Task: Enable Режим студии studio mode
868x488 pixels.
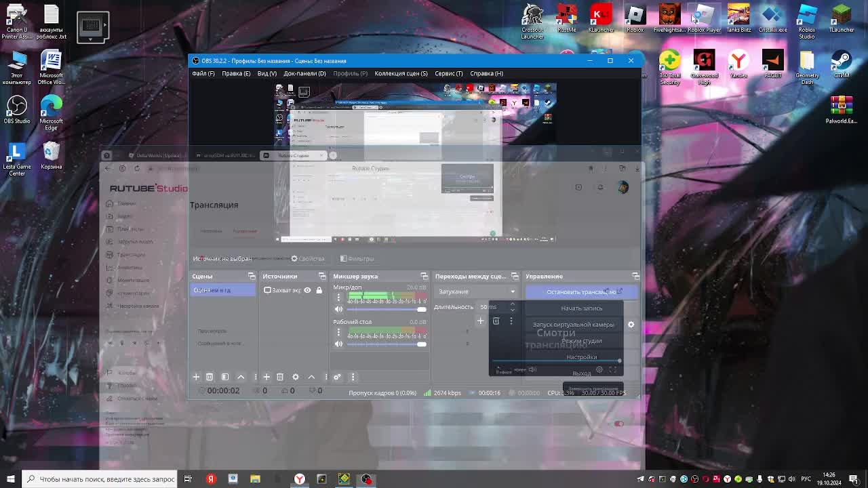Action: tap(581, 341)
